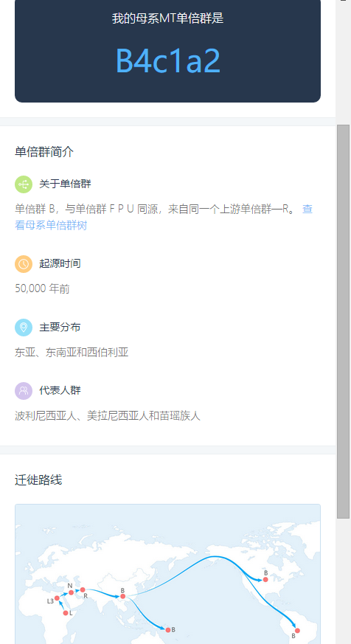Viewport: 351px width, 644px height.
Task: Click the B marker in South America
Action: pos(297,631)
